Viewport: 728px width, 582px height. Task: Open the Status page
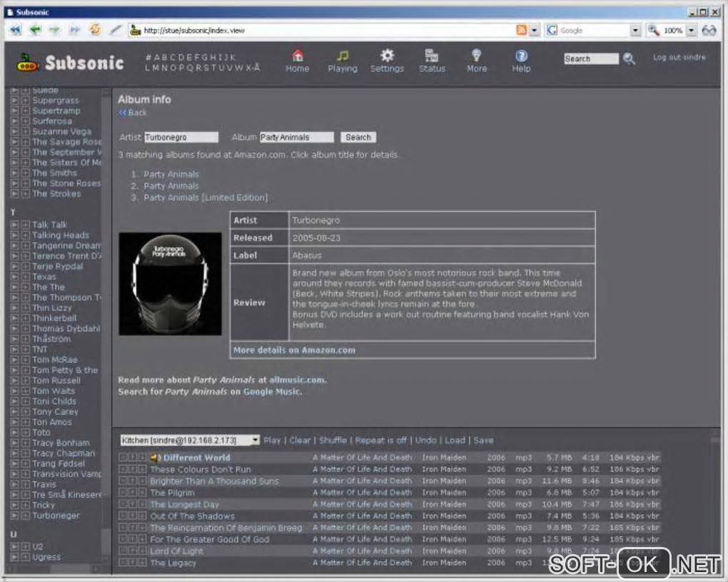tap(432, 61)
